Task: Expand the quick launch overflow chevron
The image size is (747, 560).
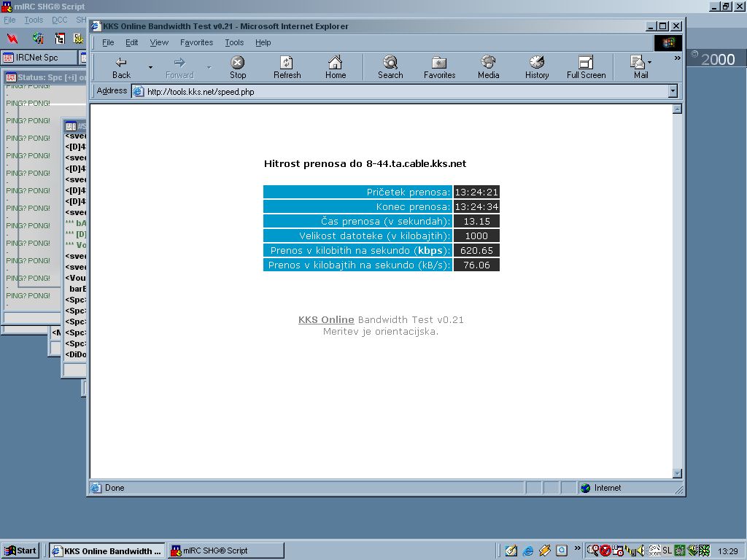Action: click(578, 548)
